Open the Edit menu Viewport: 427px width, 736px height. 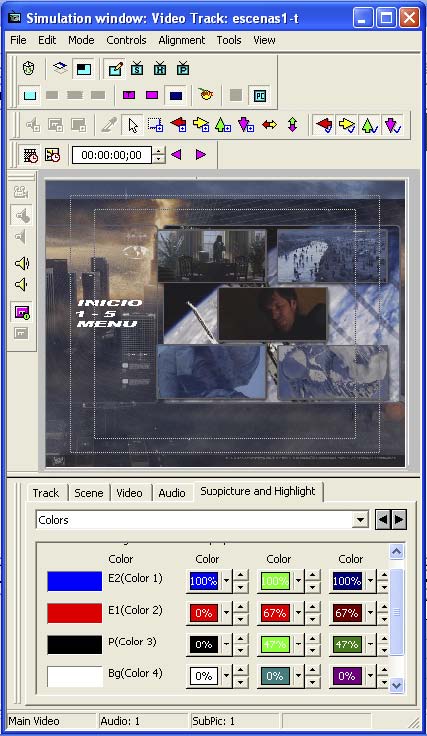(47, 40)
